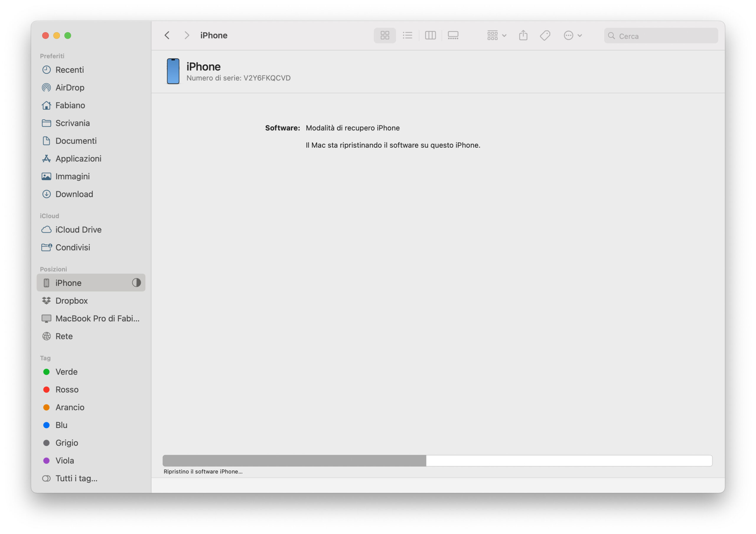The image size is (756, 534).
Task: Select iPhone under Posizioni
Action: [x=91, y=283]
